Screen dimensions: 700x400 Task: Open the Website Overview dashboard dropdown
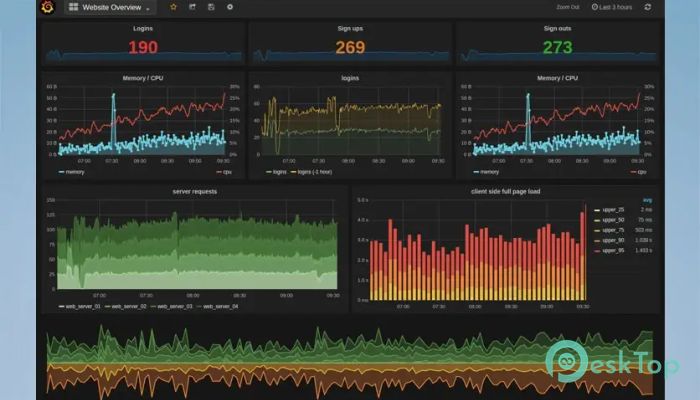click(110, 7)
